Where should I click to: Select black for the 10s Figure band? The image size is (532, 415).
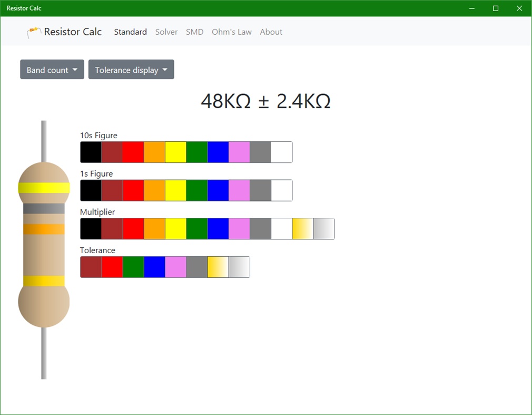91,152
